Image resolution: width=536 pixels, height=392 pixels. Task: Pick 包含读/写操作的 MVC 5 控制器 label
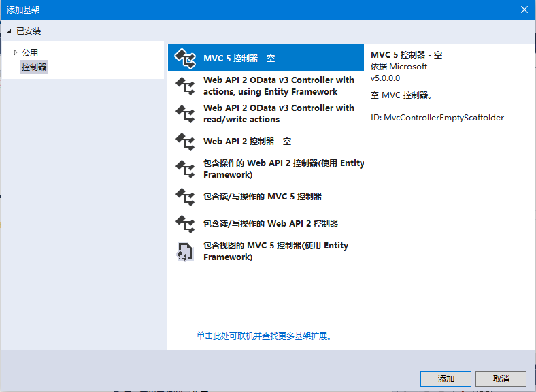[x=263, y=197]
